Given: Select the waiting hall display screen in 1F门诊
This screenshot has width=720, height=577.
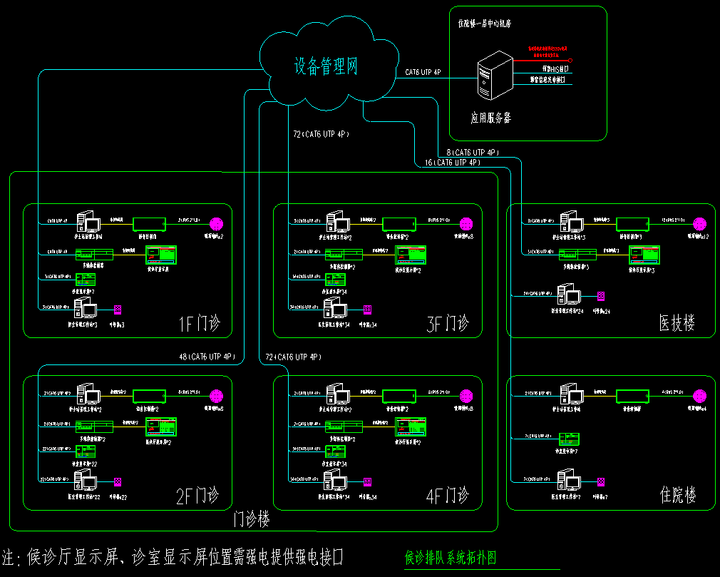Looking at the screenshot, I should (161, 255).
